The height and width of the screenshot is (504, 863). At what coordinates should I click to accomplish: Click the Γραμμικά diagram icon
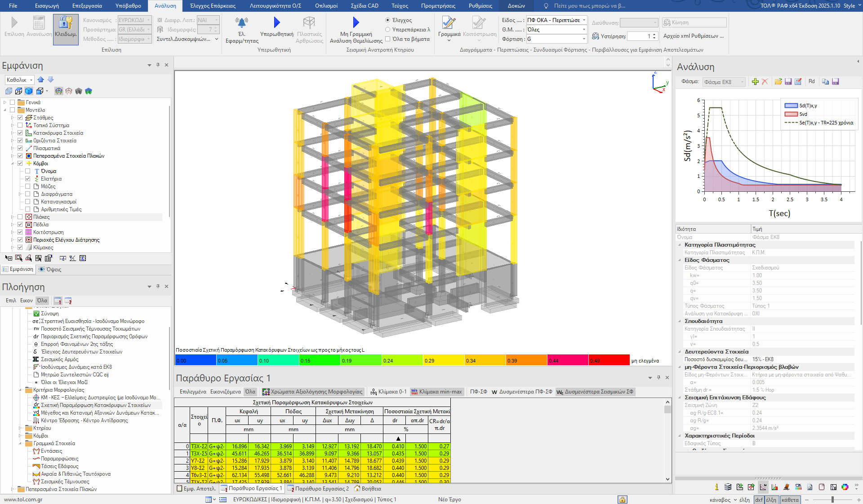pyautogui.click(x=449, y=22)
